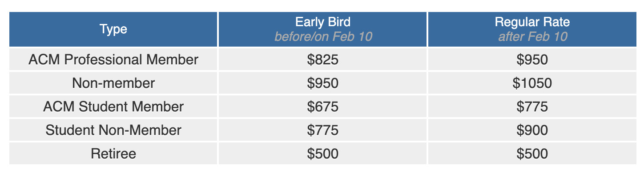
Task: Click the 'before/on Feb 10' subtitle text
Action: (x=323, y=36)
